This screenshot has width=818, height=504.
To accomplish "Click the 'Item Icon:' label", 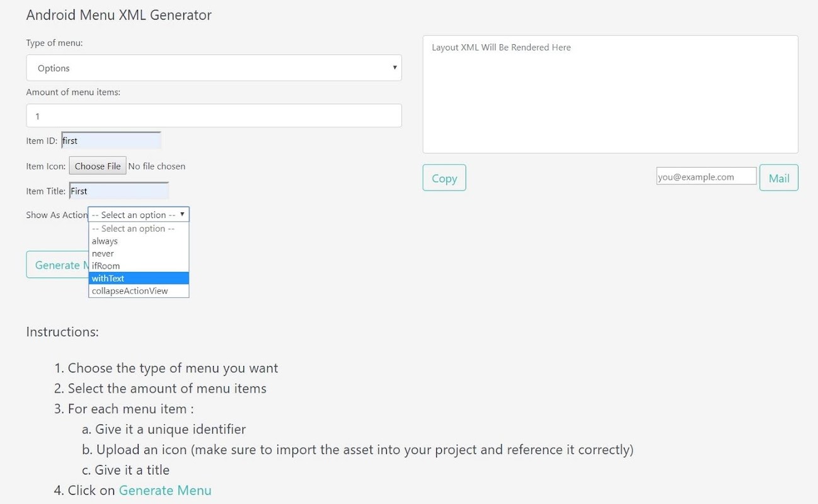I will coord(46,166).
